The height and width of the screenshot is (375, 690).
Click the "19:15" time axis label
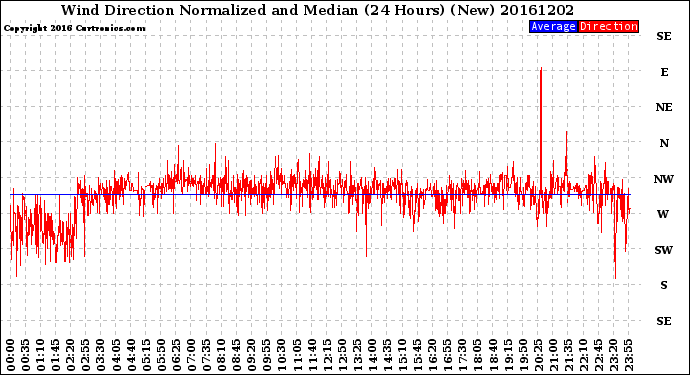pos(508,355)
